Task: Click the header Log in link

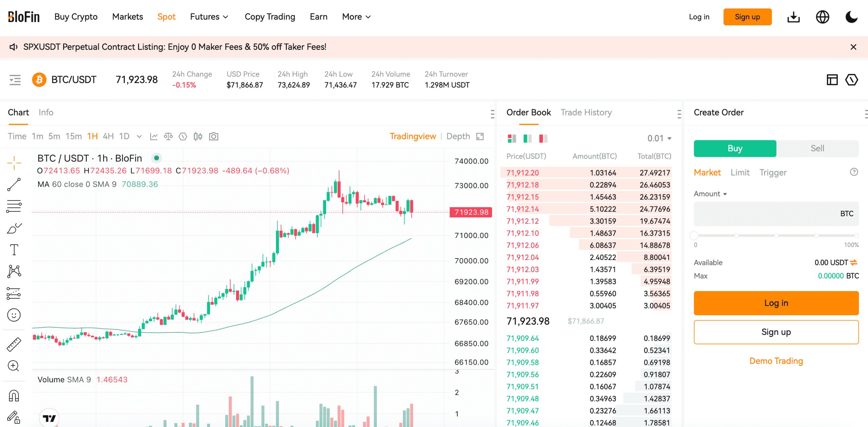Action: pyautogui.click(x=699, y=17)
